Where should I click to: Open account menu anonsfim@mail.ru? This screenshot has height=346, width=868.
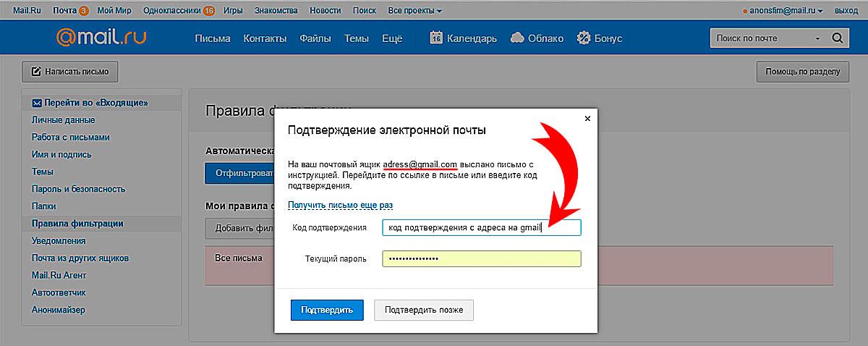[x=784, y=11]
